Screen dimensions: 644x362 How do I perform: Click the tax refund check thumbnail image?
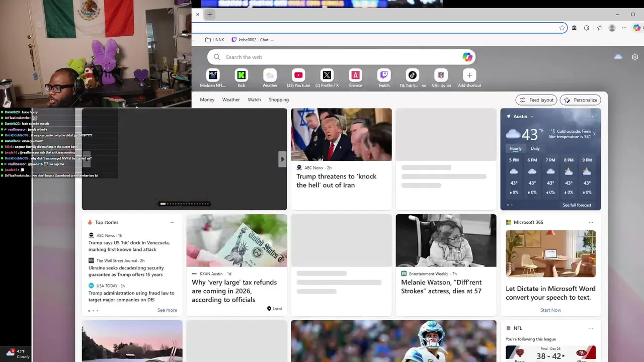click(x=236, y=240)
